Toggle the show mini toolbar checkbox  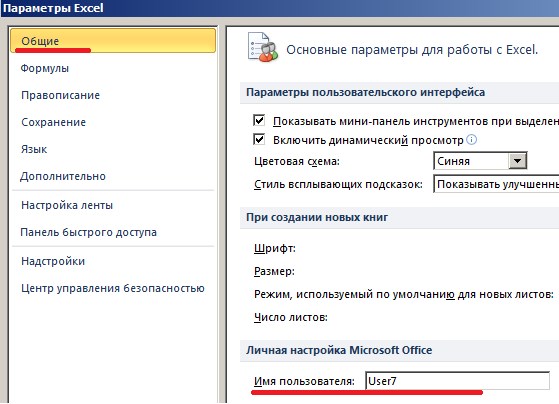point(259,121)
